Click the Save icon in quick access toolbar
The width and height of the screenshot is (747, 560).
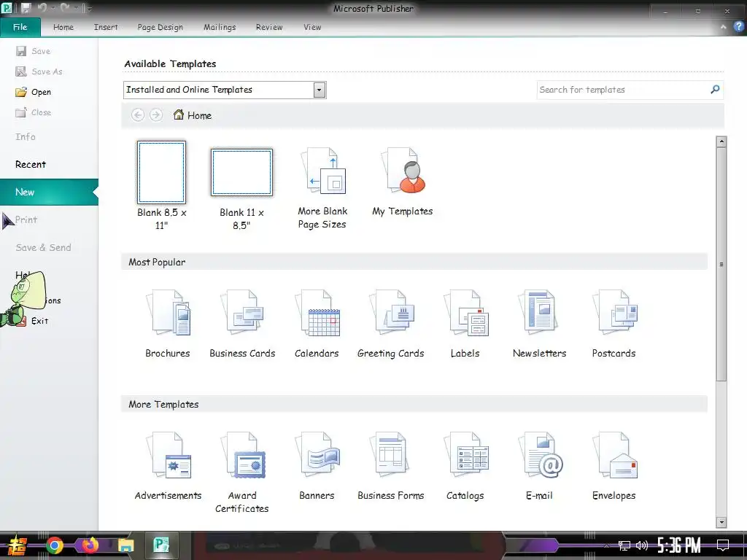26,8
